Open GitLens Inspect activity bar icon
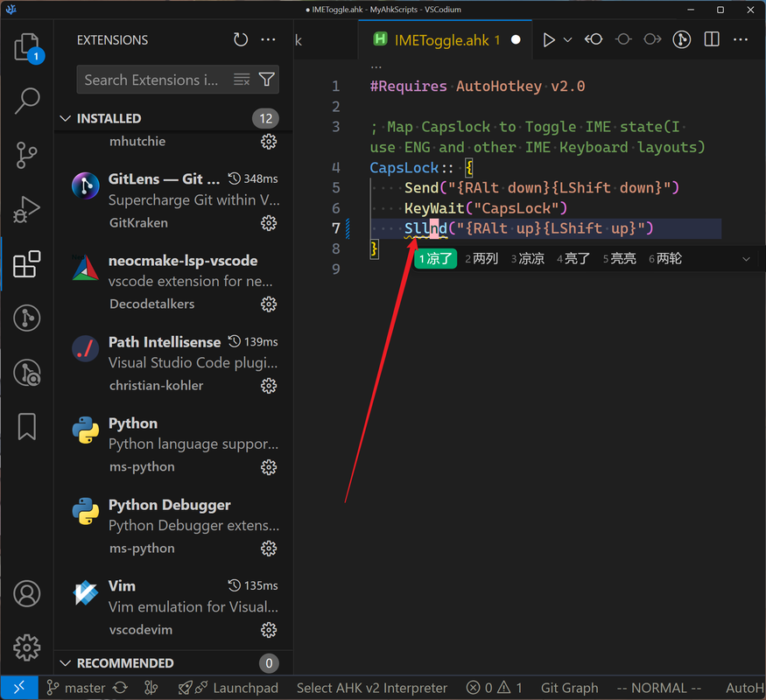 27,373
